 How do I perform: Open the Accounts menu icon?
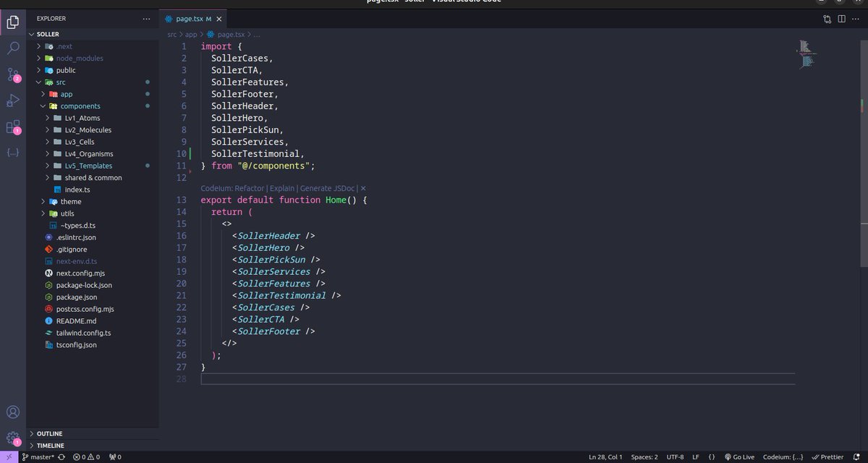(13, 412)
